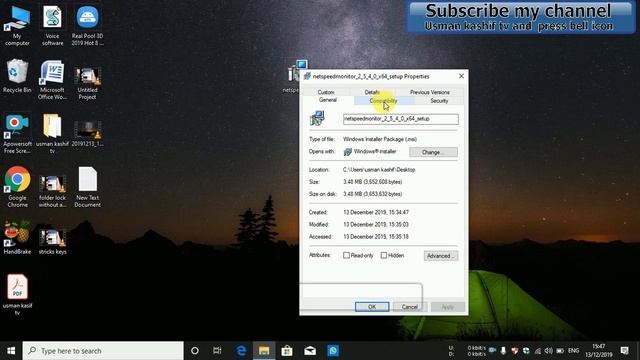Launch Microsoft Edge from the taskbar
This screenshot has width=640, height=360.
tap(241, 351)
